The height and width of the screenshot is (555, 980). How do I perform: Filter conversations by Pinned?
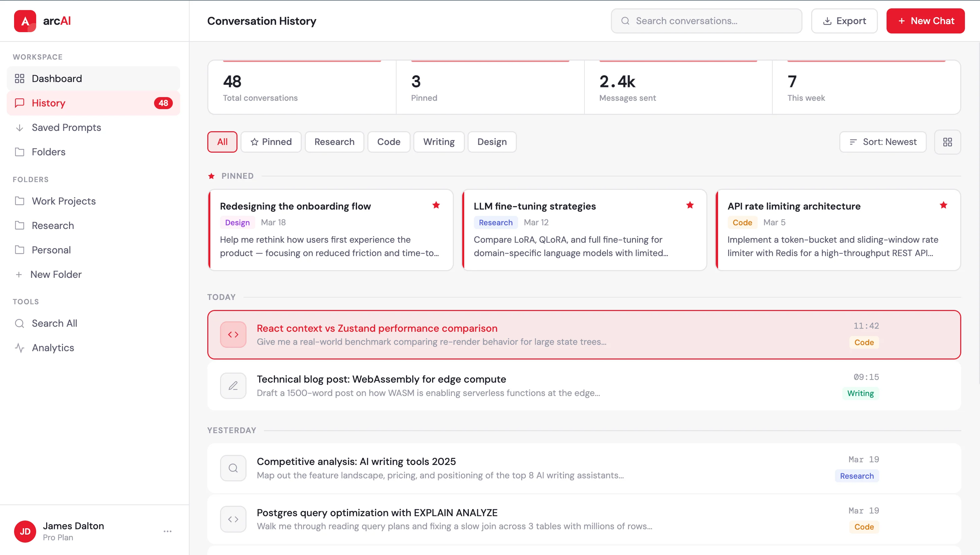point(271,142)
